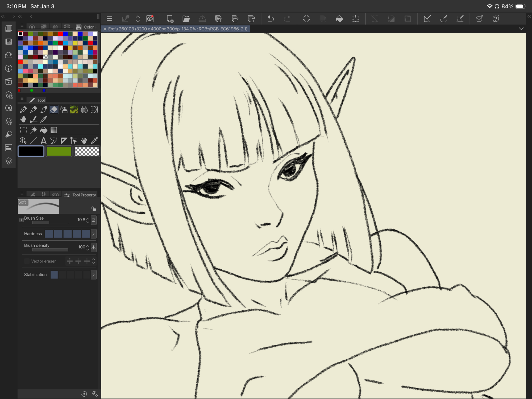Toggle the Brush Size dynamics button
532x399 pixels.
click(x=94, y=220)
